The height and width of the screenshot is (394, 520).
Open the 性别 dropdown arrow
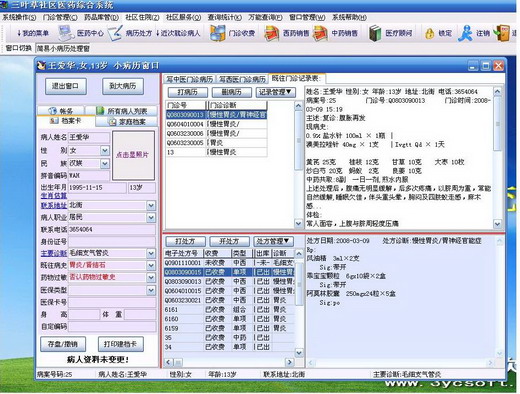click(x=105, y=151)
